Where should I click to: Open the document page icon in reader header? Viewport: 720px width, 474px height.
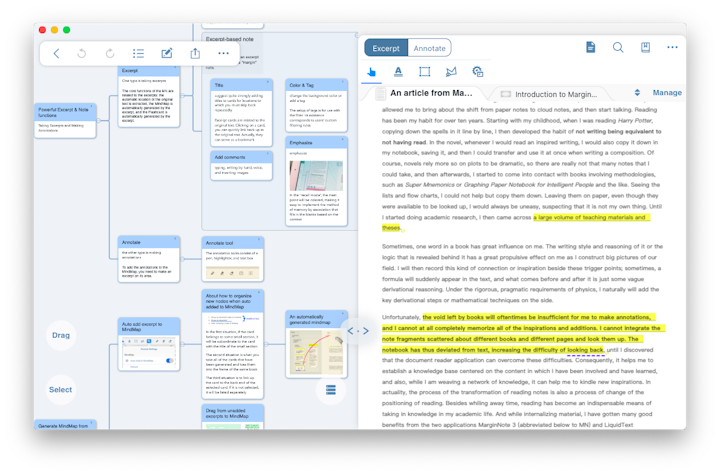click(591, 47)
